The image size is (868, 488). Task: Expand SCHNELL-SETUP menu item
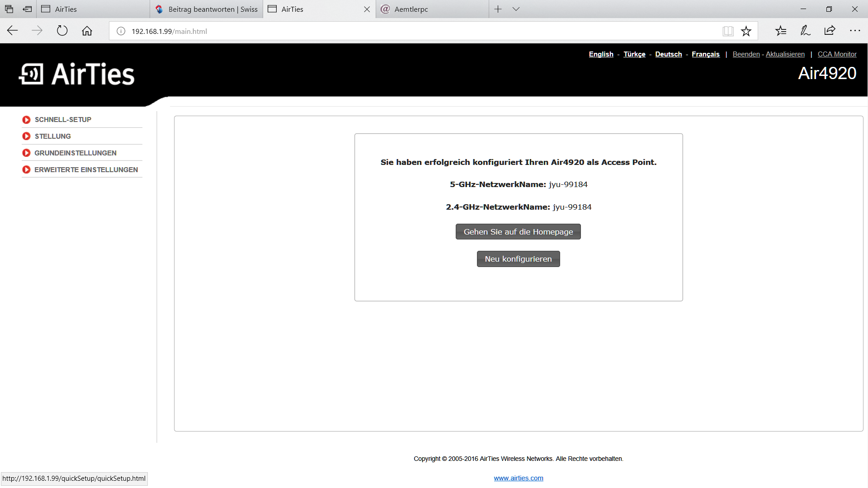(x=63, y=120)
